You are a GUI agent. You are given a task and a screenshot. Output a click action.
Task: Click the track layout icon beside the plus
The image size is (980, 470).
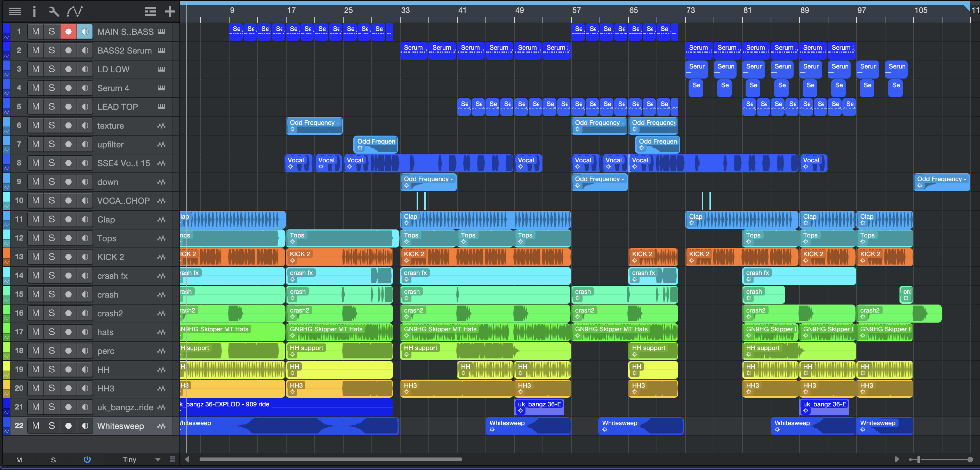(x=150, y=11)
